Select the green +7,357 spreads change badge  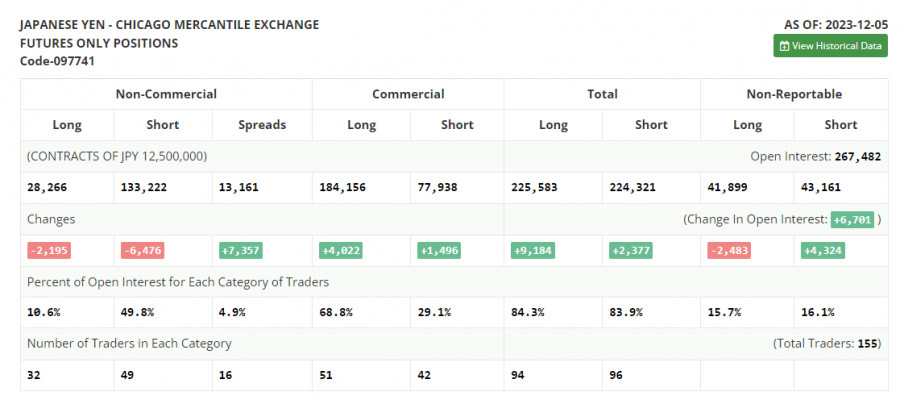[x=240, y=250]
